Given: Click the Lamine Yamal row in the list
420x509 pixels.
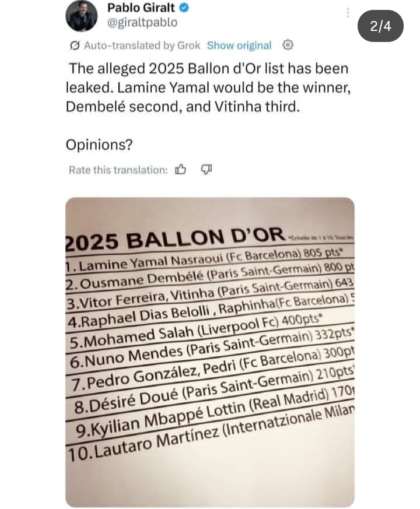Looking at the screenshot, I should click(210, 261).
